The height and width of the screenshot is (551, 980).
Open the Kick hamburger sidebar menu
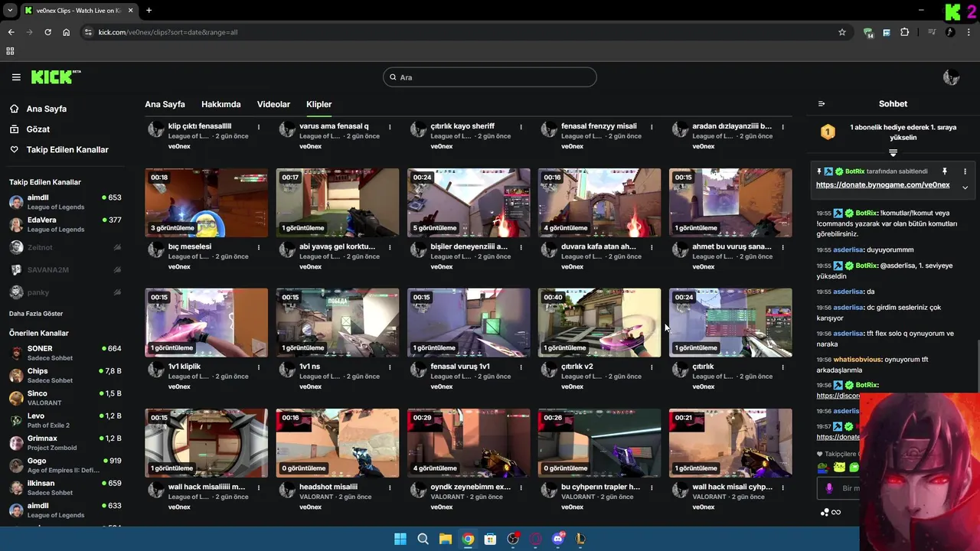click(16, 77)
